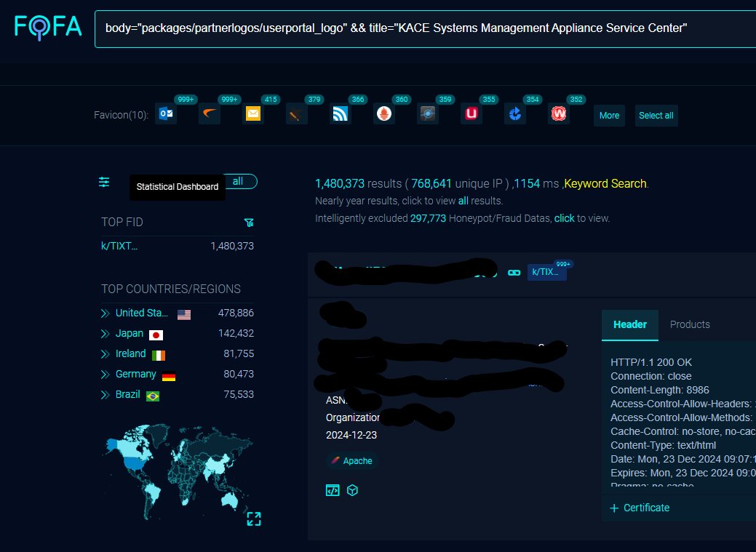Expand the Germany country row

tap(105, 374)
